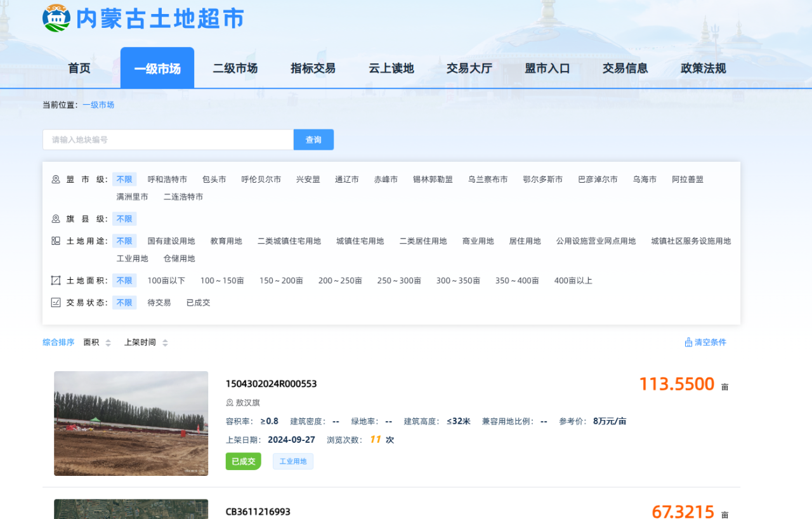Filter land use by 教育用地
Screen dimensions: 812x519
226,241
